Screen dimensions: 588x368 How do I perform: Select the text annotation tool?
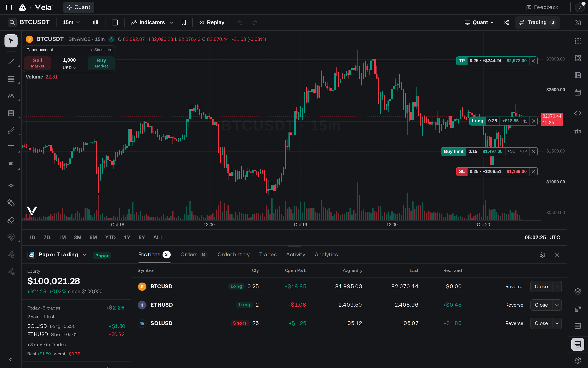11,148
